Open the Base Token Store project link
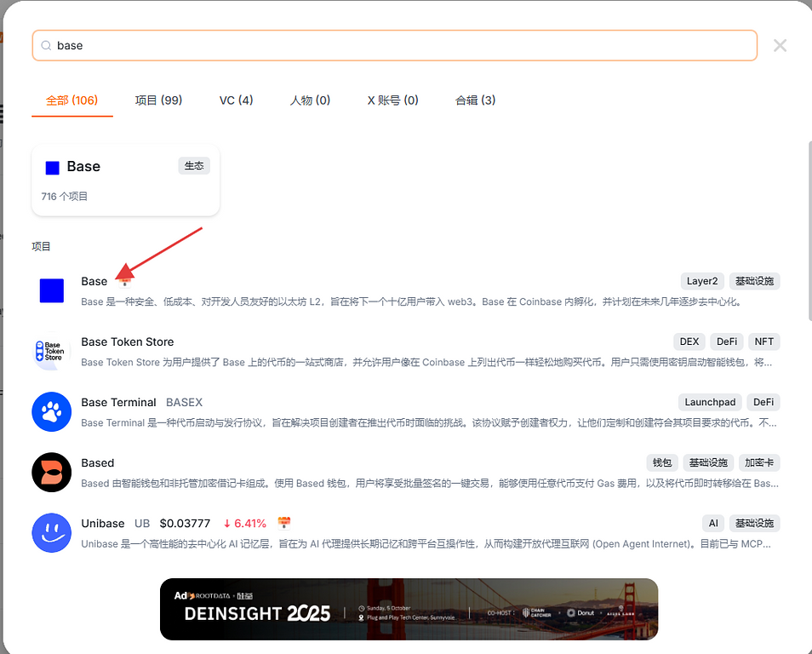 pyautogui.click(x=128, y=341)
